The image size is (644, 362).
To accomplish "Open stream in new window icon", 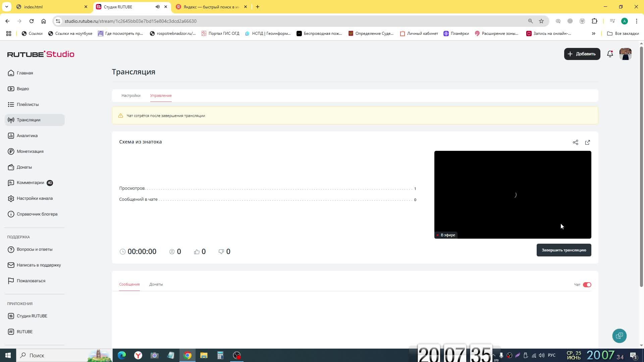I will click(x=587, y=142).
